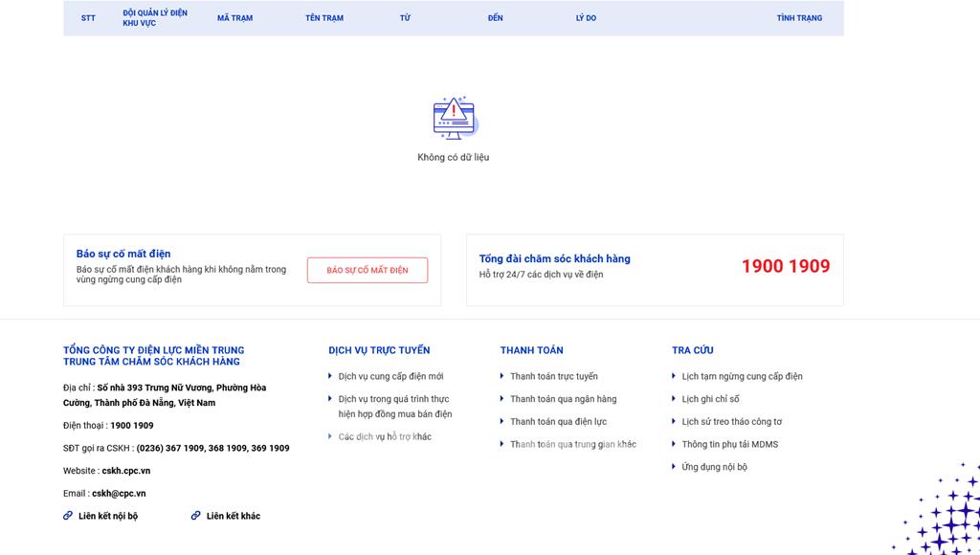Open Lịch tạm ngừng cung cấp điện
Screen dimensions: 980x555
pyautogui.click(x=742, y=376)
